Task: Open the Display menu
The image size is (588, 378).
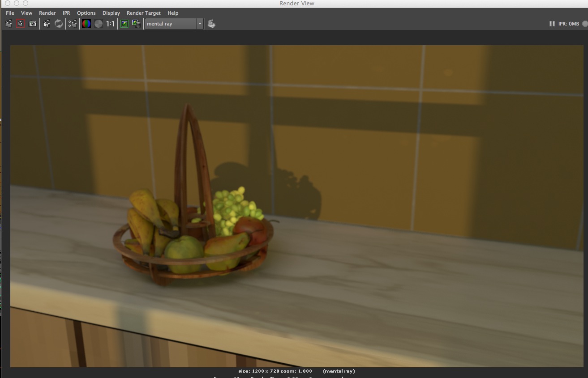Action: (111, 13)
